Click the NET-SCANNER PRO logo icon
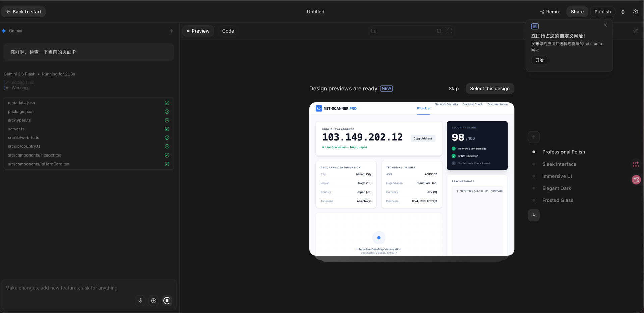 [x=319, y=108]
